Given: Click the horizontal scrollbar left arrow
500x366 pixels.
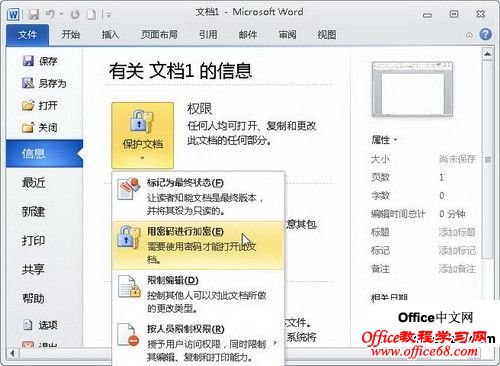Looking at the screenshot, I should (13, 353).
